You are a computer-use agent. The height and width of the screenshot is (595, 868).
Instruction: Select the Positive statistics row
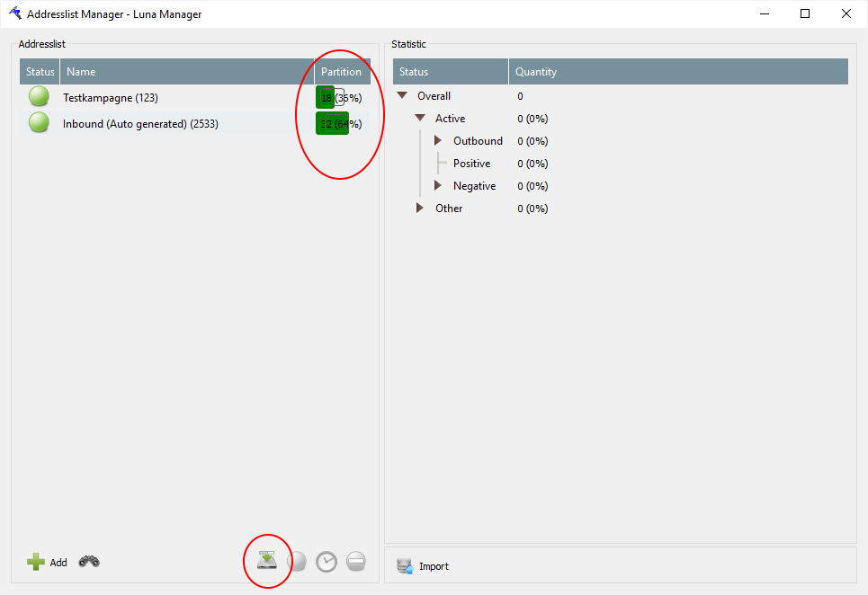[x=471, y=164]
